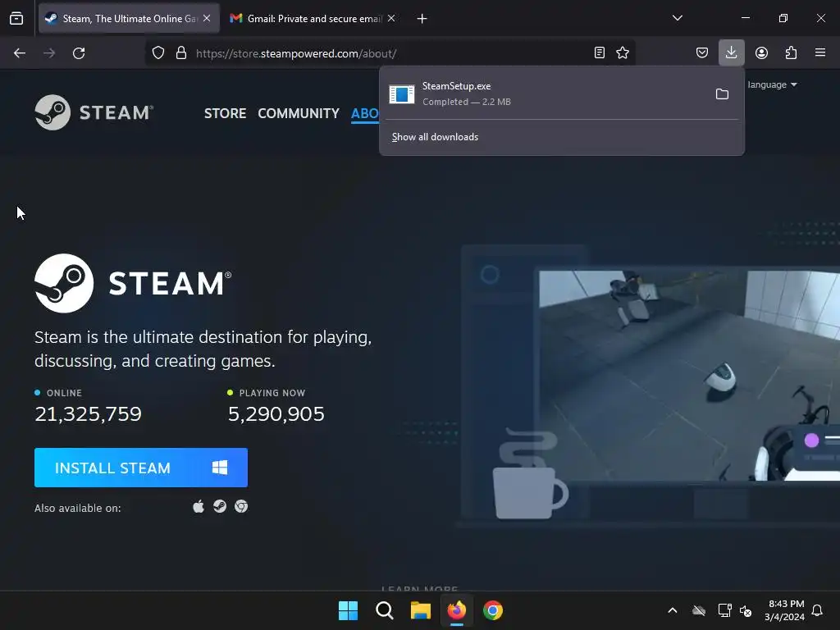Open the COMMUNITY menu on Steam

point(299,113)
